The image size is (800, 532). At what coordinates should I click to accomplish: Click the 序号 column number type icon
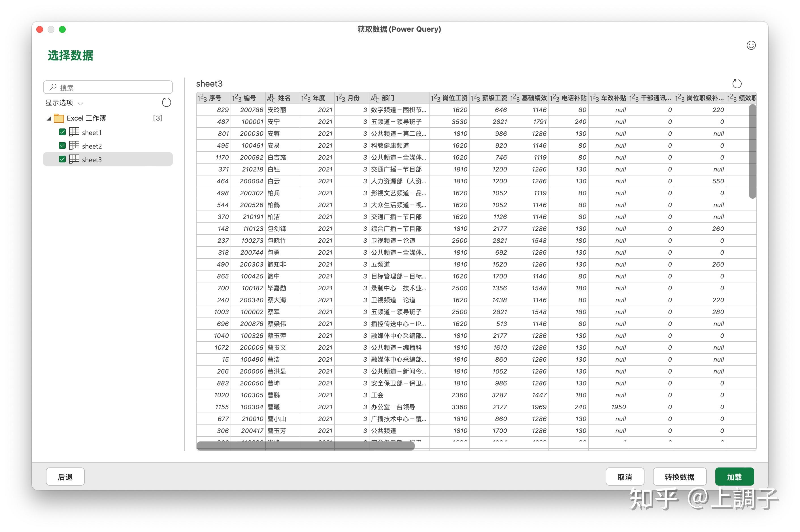[202, 98]
